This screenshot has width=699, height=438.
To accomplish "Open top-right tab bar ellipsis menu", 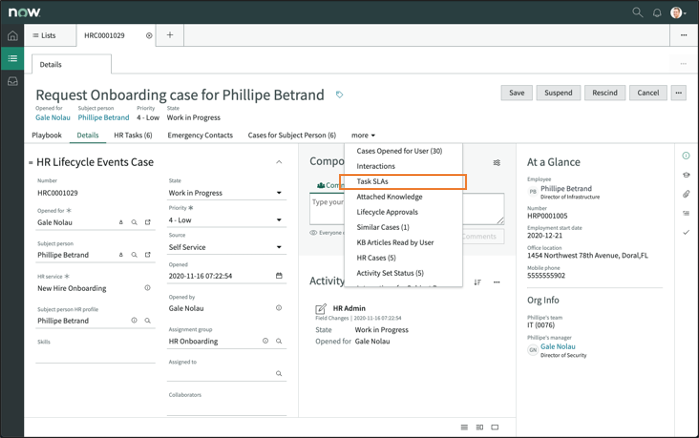I will [683, 35].
